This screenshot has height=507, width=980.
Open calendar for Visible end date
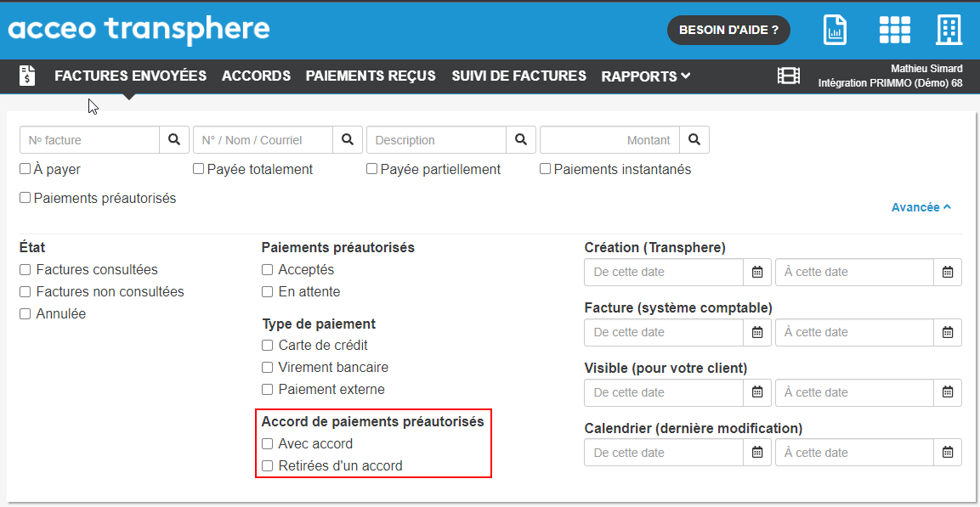coord(947,392)
